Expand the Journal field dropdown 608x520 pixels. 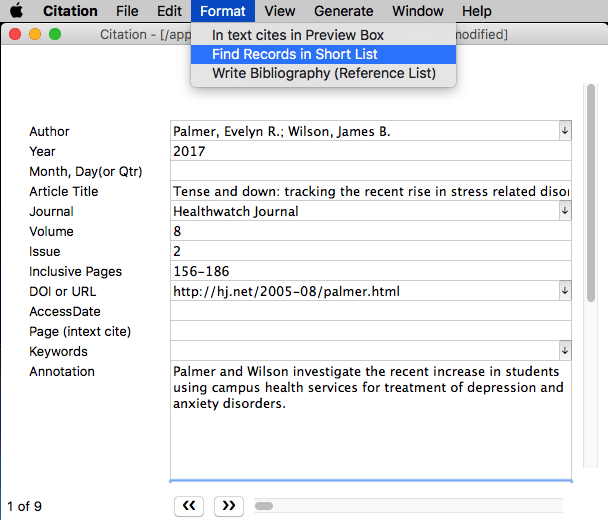pyautogui.click(x=564, y=211)
